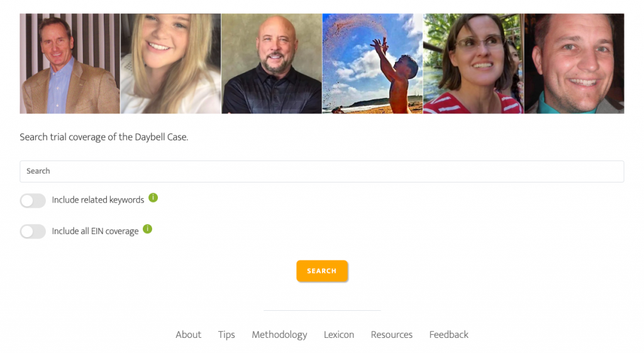The width and height of the screenshot is (644, 353).
Task: Open the Feedback link
Action: click(448, 335)
